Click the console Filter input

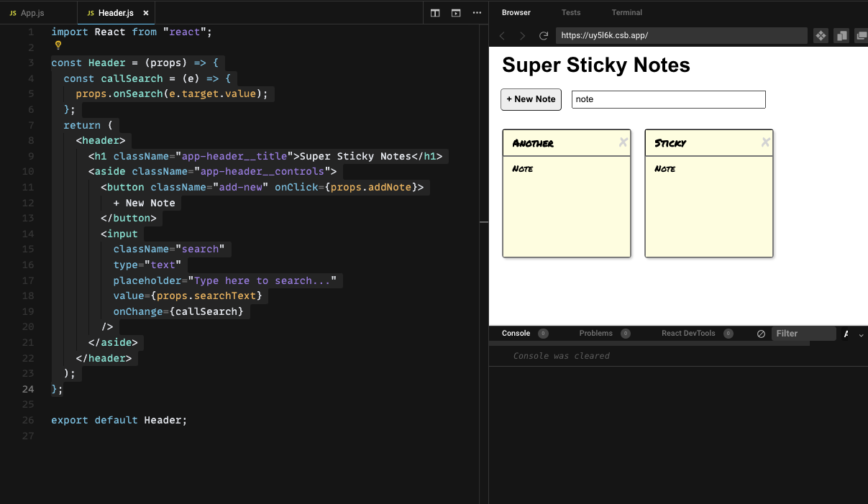803,334
